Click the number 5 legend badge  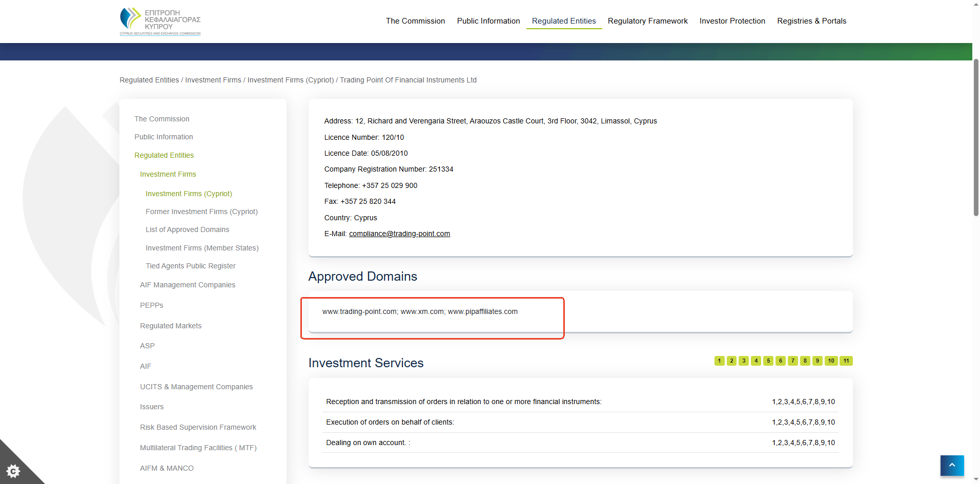point(768,361)
